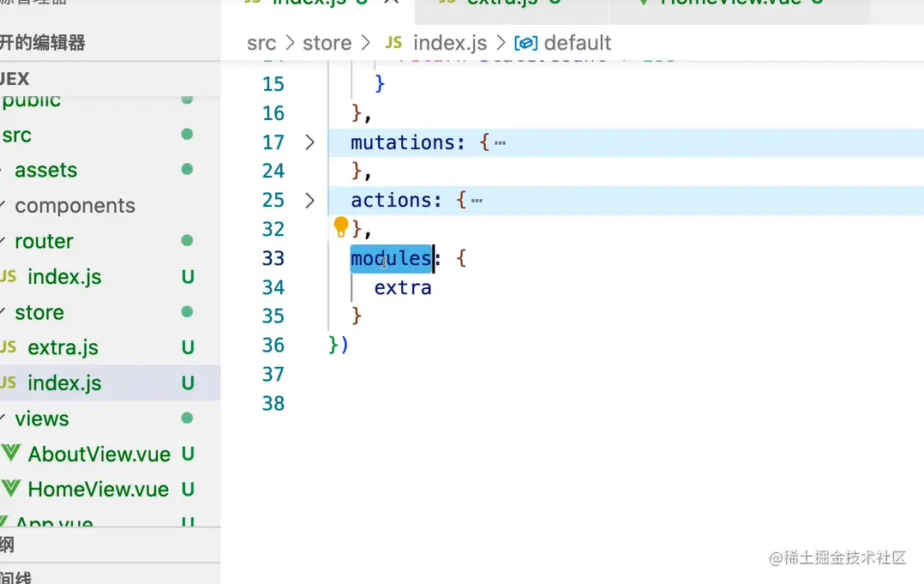Screen dimensions: 924x584
Task: Select the src breadcrumb segment
Action: (x=261, y=43)
